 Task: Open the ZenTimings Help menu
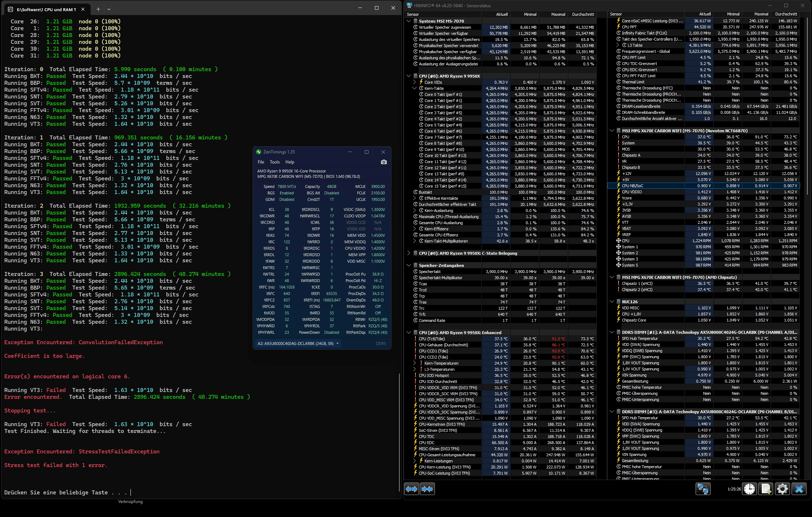[x=290, y=162]
